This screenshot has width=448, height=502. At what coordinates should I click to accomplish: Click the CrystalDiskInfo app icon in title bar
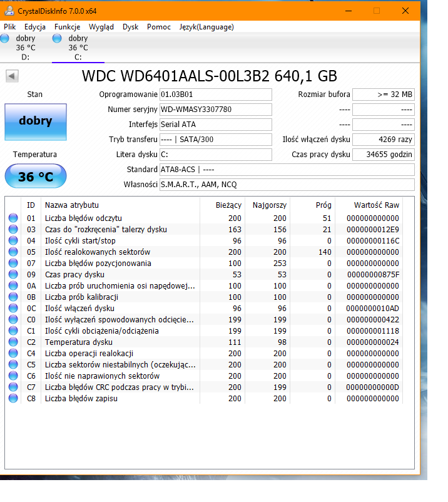(x=9, y=11)
